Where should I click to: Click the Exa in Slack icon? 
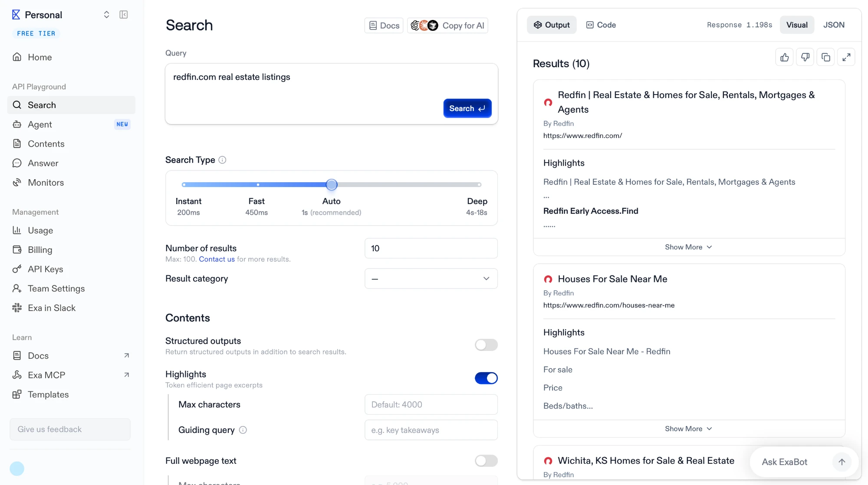click(x=17, y=308)
